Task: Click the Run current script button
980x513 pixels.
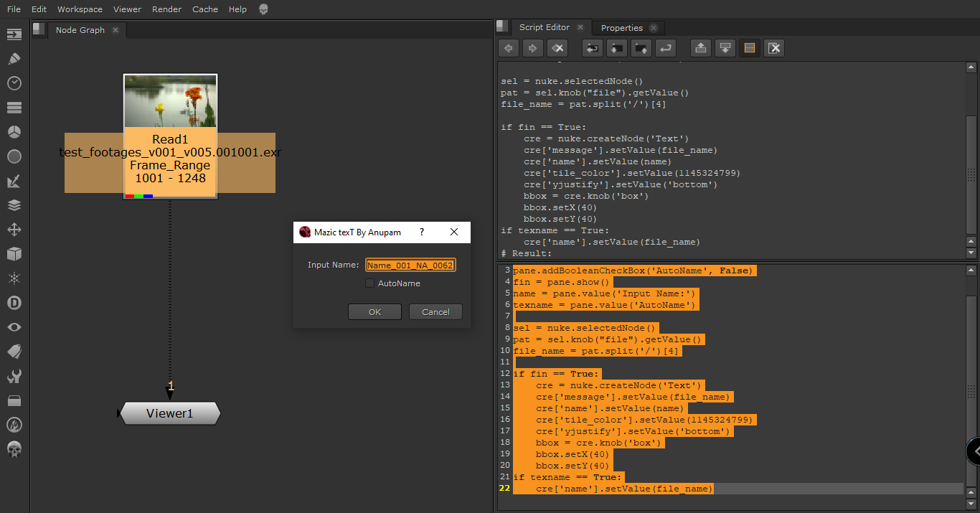Action: click(666, 48)
